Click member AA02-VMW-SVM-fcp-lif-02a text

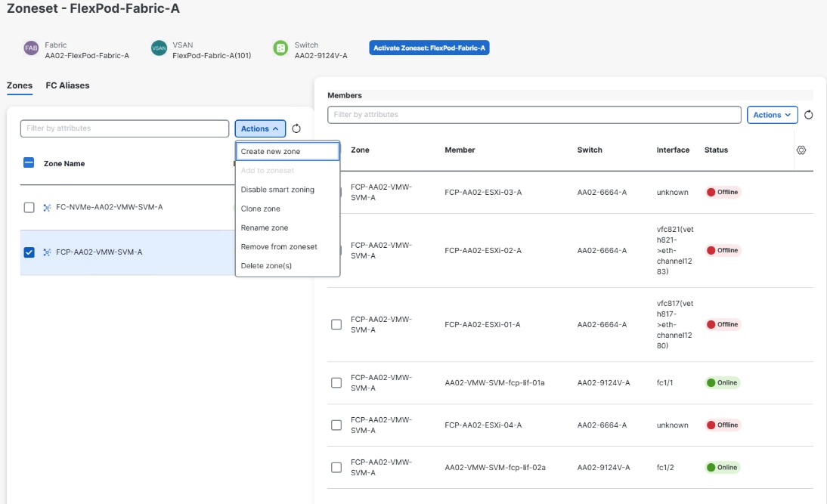[x=495, y=467]
